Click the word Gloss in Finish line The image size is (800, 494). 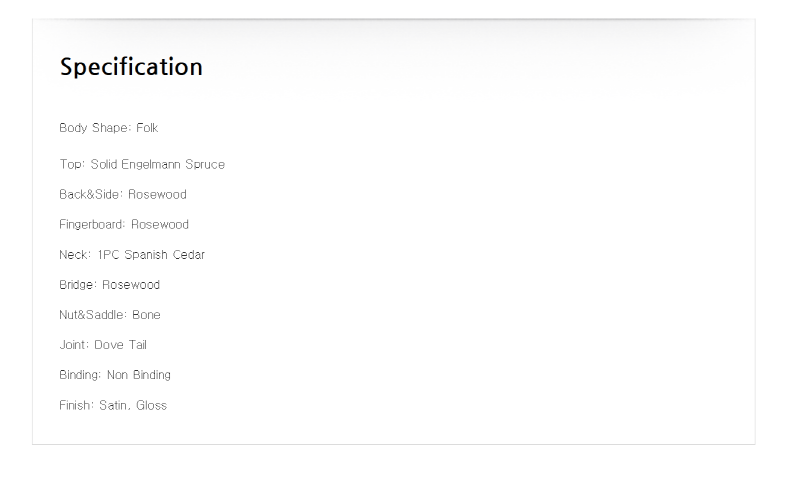(x=152, y=405)
